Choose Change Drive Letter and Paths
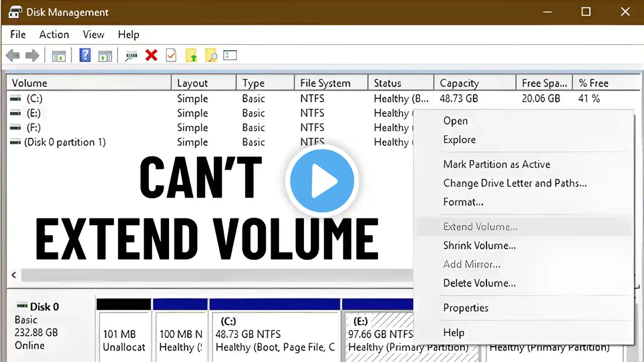Image resolution: width=644 pixels, height=362 pixels. [x=515, y=184]
